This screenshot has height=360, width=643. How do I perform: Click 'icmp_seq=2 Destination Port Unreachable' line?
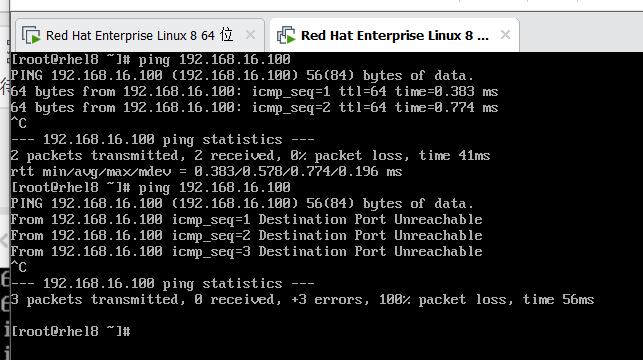click(x=246, y=235)
